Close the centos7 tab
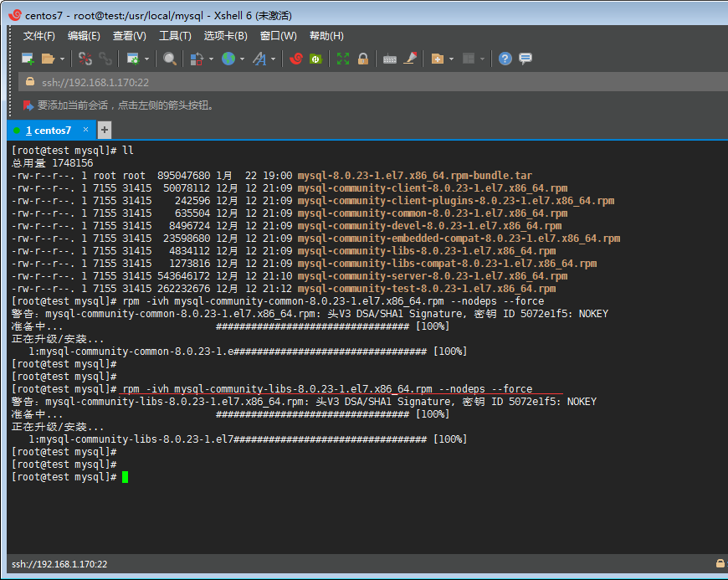 [87, 131]
